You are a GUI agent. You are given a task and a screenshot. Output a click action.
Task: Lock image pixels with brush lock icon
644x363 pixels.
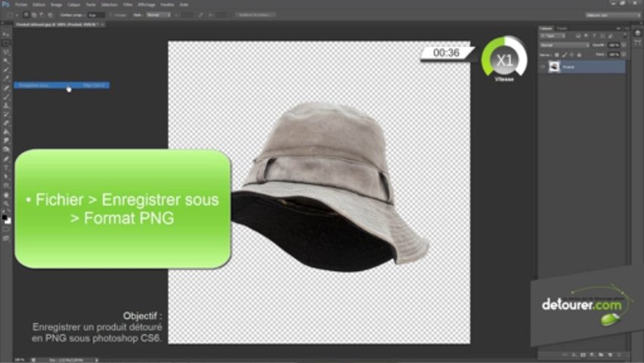click(564, 55)
